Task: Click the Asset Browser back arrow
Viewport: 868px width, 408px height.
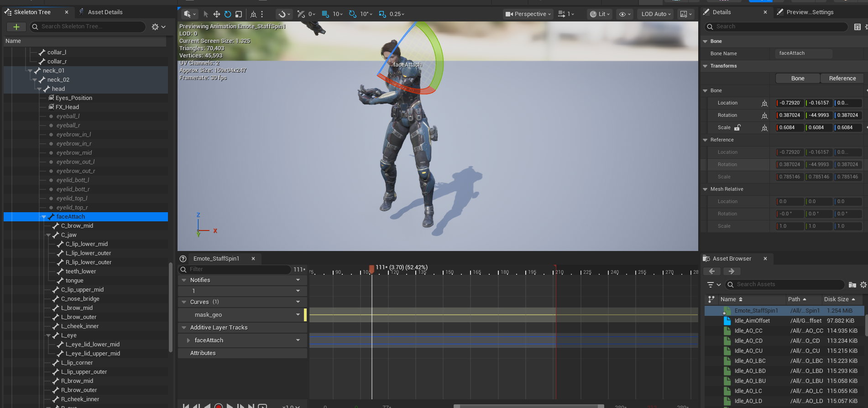Action: 711,272
